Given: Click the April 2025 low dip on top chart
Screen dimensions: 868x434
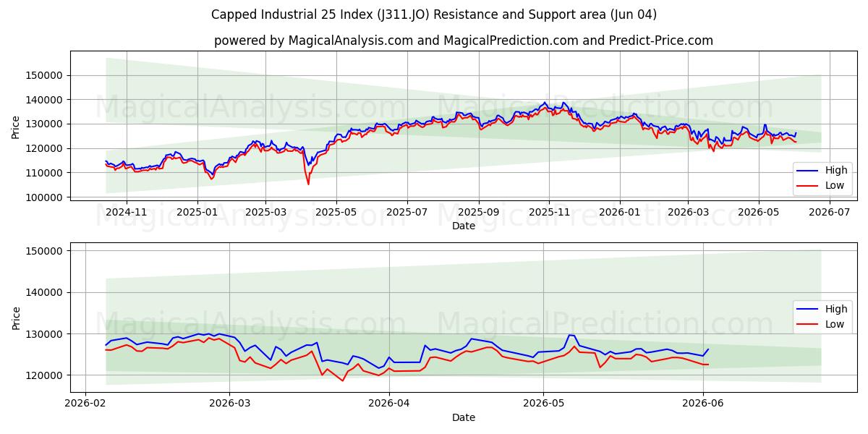Looking at the screenshot, I should click(308, 183).
